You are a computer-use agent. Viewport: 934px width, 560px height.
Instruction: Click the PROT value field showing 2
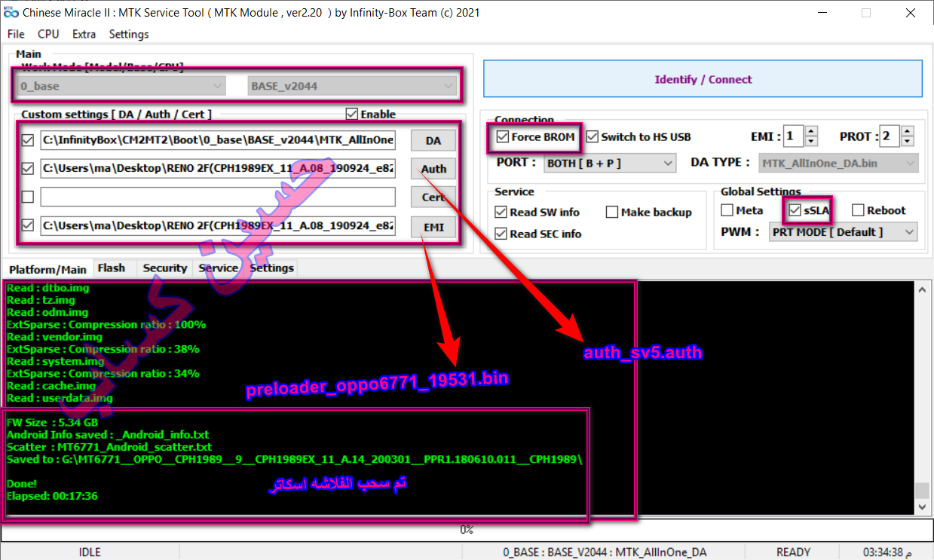[890, 136]
